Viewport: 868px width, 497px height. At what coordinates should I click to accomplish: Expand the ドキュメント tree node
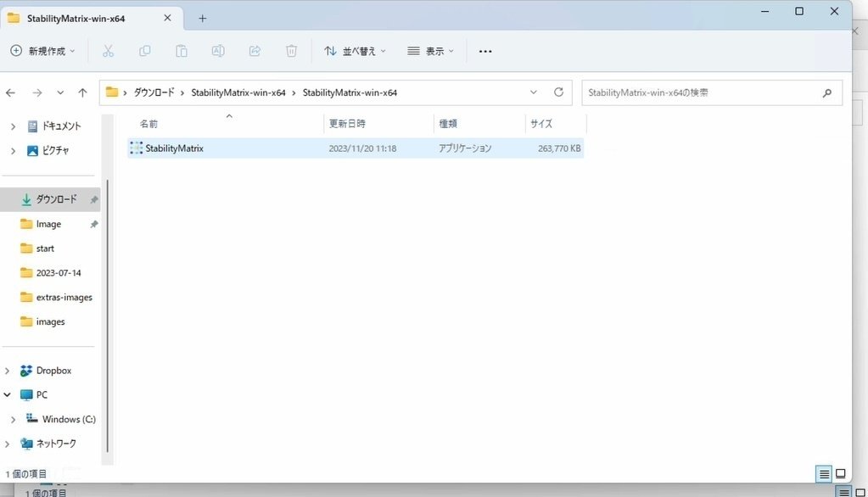(13, 126)
